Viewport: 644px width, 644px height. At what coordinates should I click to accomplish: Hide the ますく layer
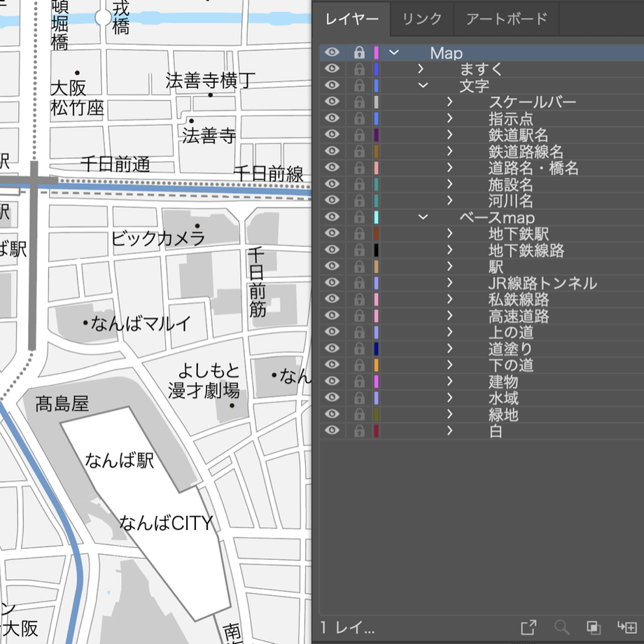pos(332,69)
